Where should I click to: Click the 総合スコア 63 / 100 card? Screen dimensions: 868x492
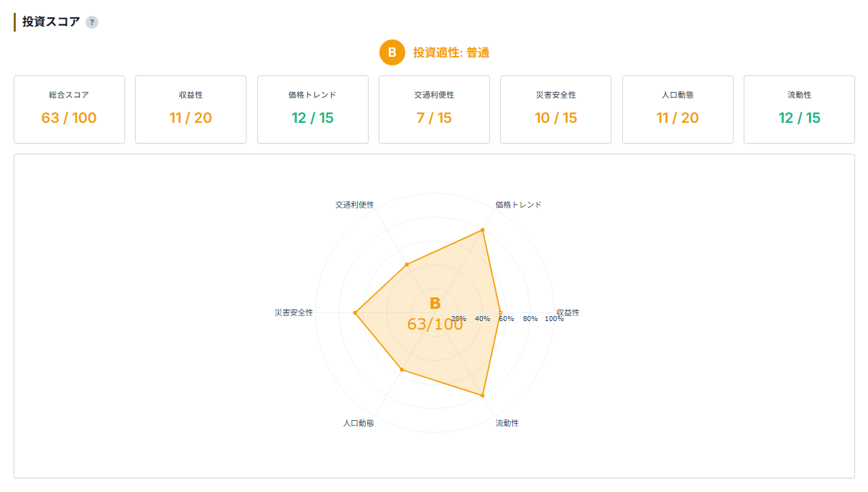[x=69, y=109]
